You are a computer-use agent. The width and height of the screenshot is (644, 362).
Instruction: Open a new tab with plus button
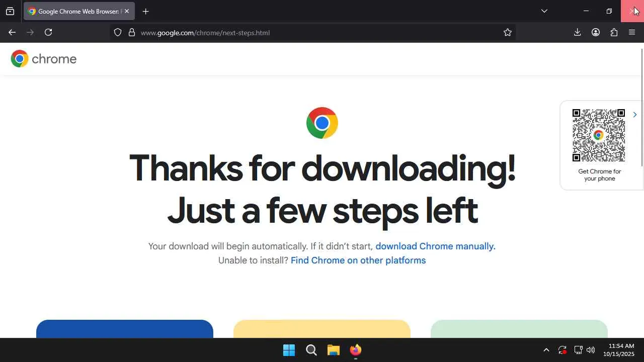[x=145, y=11]
